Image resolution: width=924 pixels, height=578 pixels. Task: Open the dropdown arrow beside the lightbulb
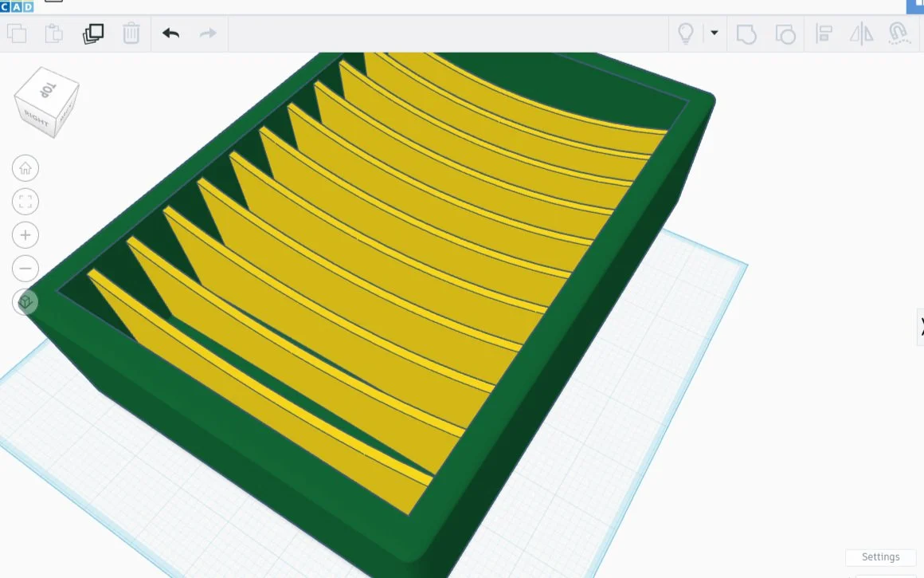pos(715,33)
